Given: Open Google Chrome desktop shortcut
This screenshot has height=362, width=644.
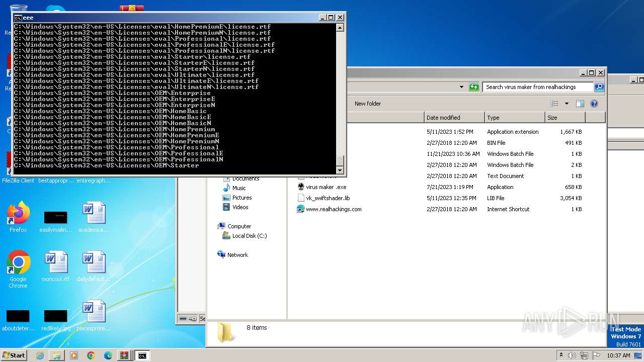Looking at the screenshot, I should 18,269.
